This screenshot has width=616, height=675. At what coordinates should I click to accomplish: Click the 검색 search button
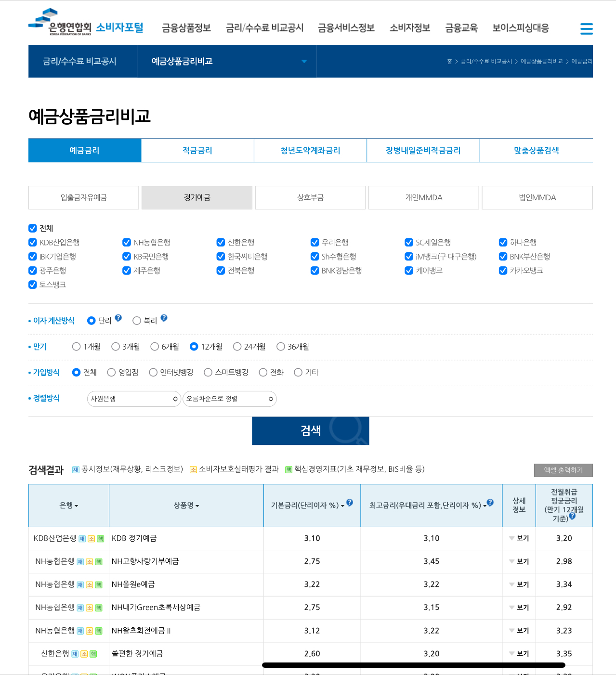pos(311,430)
